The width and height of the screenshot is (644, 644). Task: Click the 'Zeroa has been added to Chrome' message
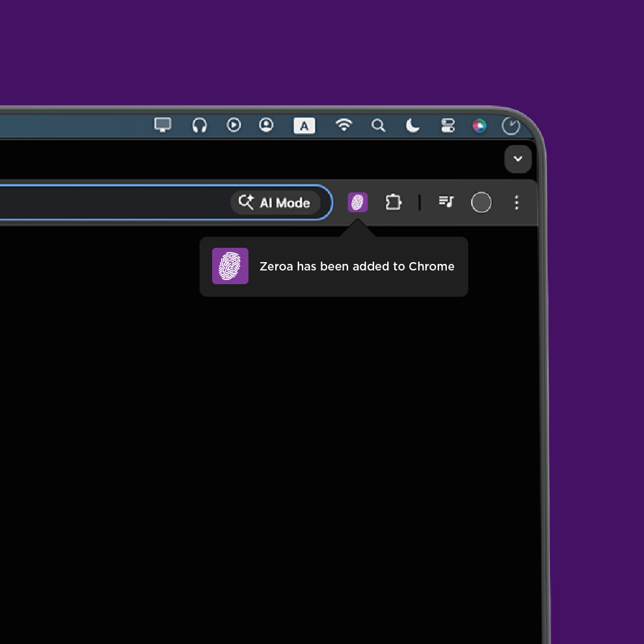tap(357, 266)
